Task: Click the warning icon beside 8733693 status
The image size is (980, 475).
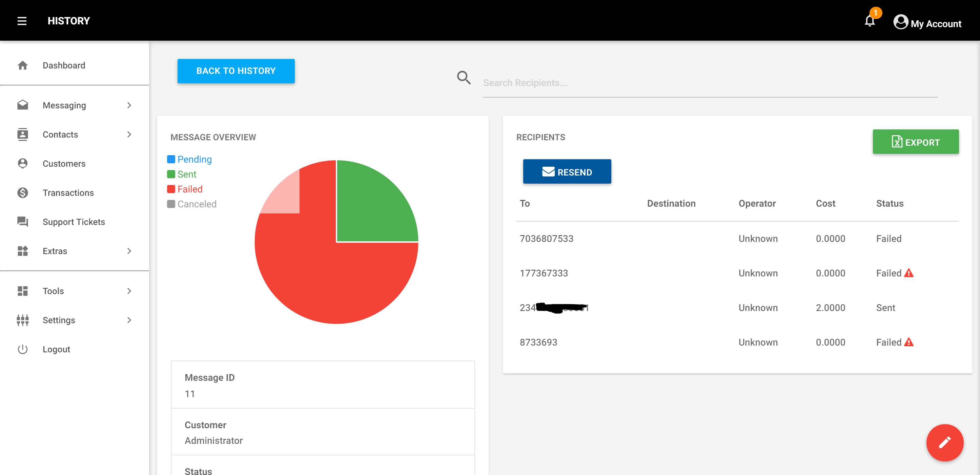Action: pos(909,342)
